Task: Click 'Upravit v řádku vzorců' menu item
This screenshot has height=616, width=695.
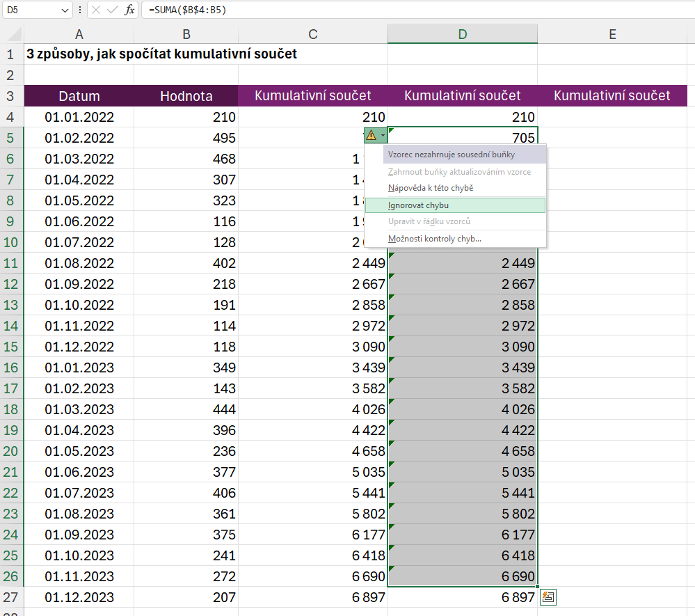Action: point(429,221)
